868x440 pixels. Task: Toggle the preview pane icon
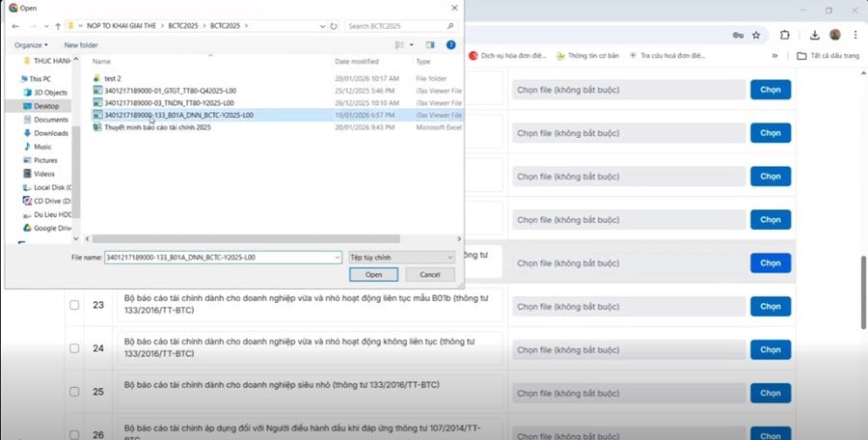pyautogui.click(x=430, y=45)
